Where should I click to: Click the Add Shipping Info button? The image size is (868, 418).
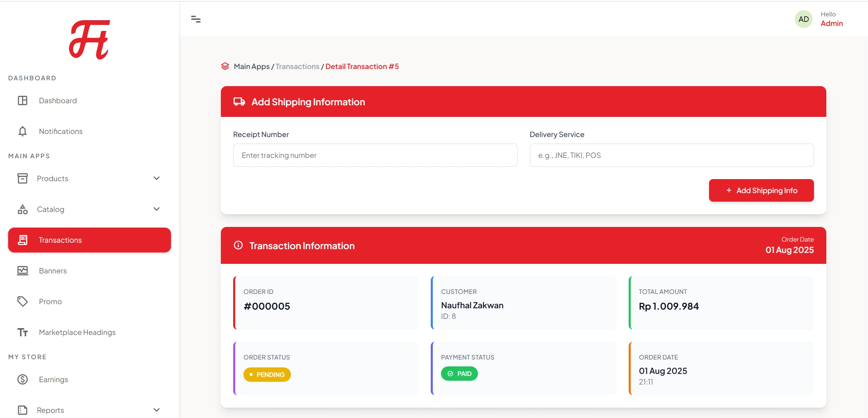(761, 190)
